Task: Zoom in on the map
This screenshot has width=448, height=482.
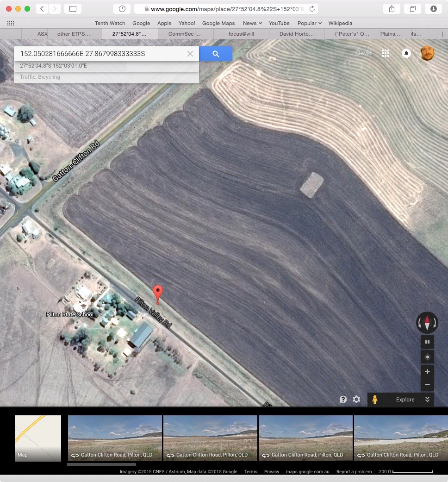Action: pos(427,372)
